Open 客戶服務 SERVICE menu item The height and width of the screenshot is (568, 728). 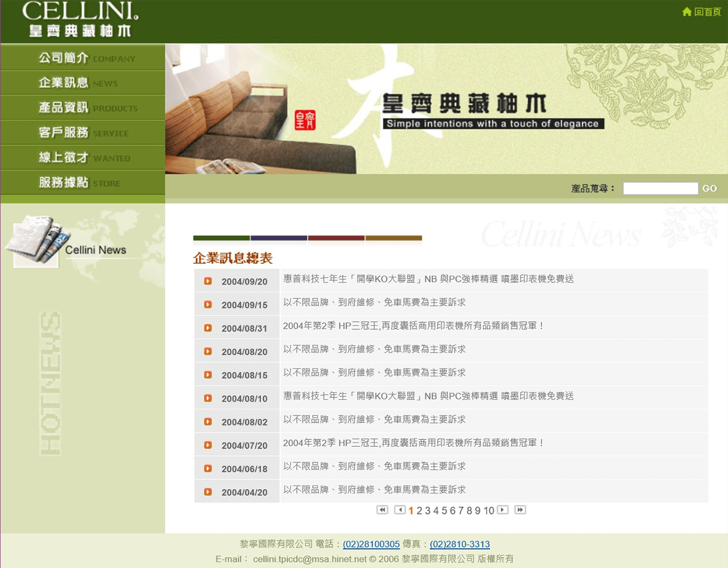tap(83, 133)
